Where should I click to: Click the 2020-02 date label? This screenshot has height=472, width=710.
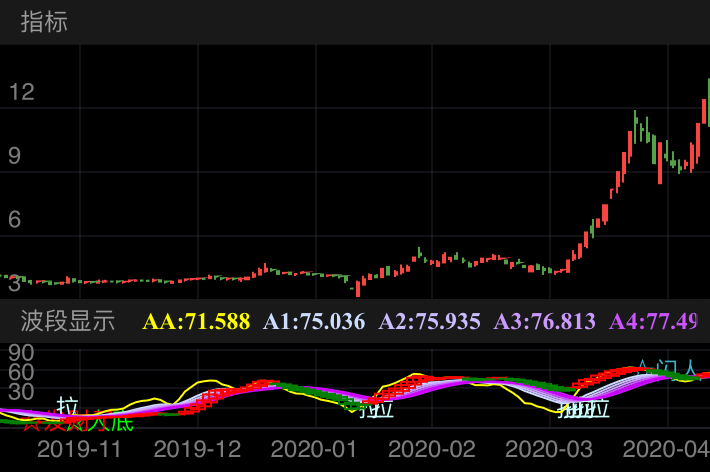432,449
